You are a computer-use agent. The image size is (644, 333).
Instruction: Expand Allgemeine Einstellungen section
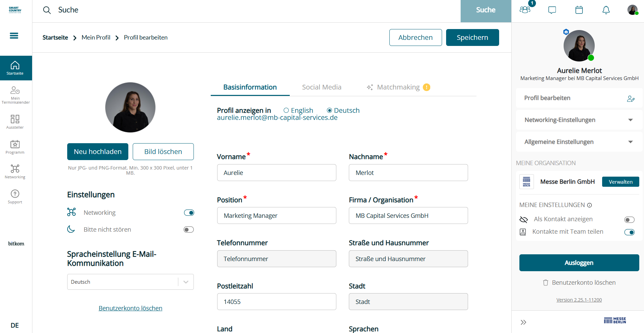pyautogui.click(x=579, y=142)
